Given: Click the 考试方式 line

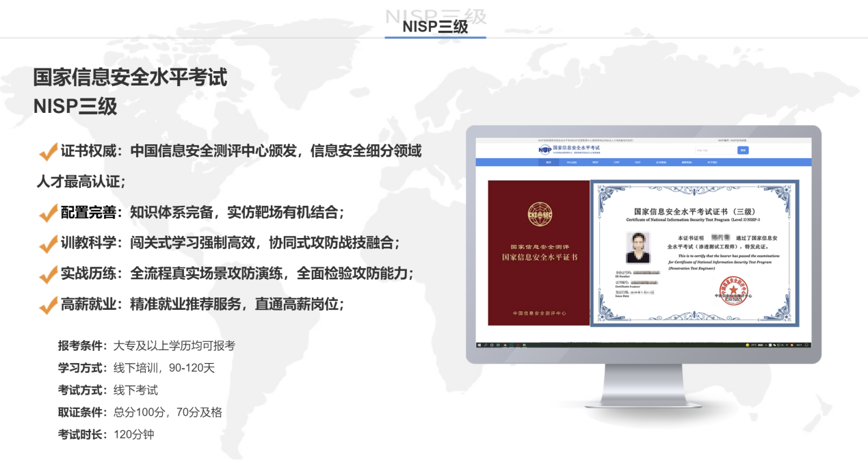Looking at the screenshot, I should click(x=108, y=390).
